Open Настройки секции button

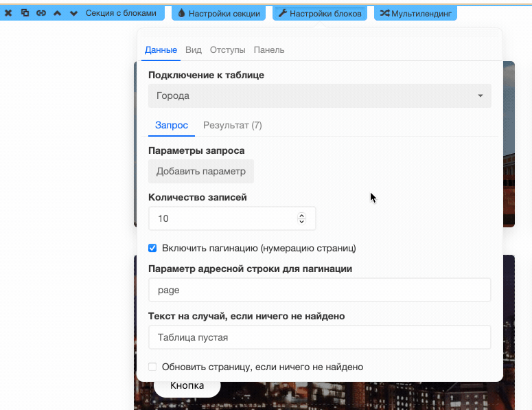pyautogui.click(x=218, y=14)
